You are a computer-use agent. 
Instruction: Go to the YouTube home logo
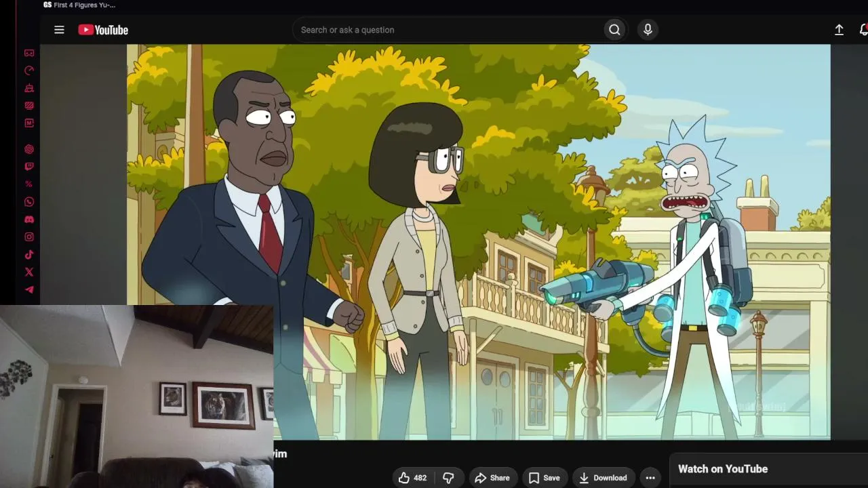click(x=103, y=30)
